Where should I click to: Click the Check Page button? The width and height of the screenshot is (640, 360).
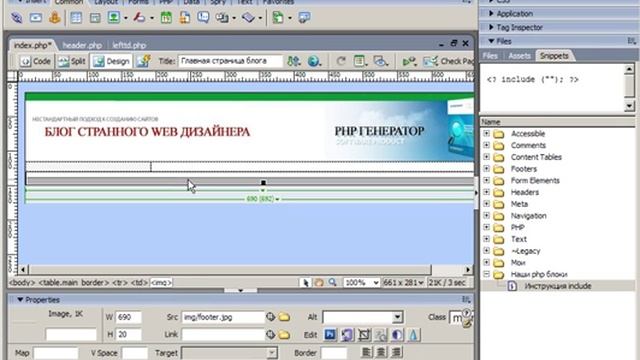click(448, 61)
